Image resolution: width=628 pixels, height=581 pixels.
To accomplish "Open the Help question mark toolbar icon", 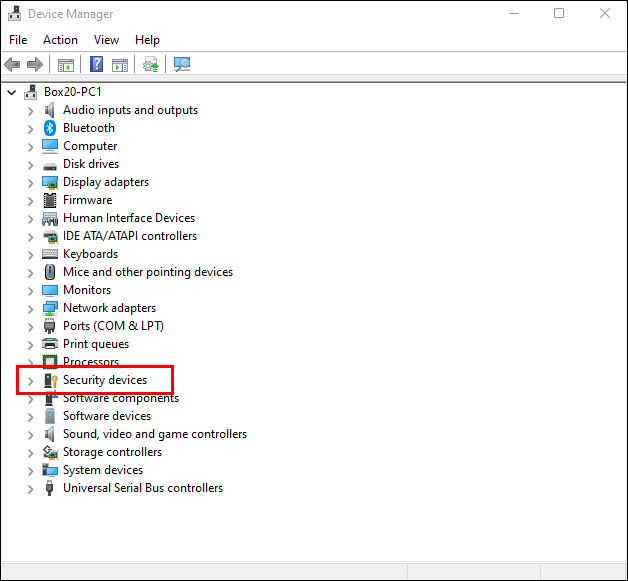I will pos(96,64).
